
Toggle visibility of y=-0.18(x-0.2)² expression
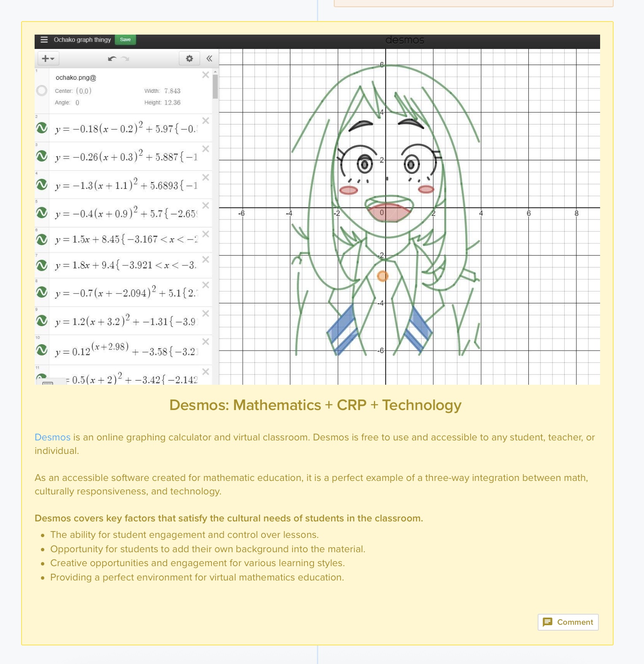pyautogui.click(x=42, y=127)
